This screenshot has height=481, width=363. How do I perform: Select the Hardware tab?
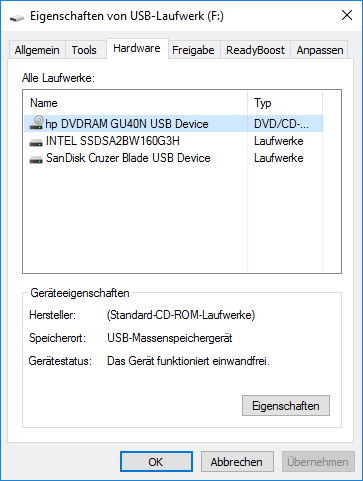137,49
